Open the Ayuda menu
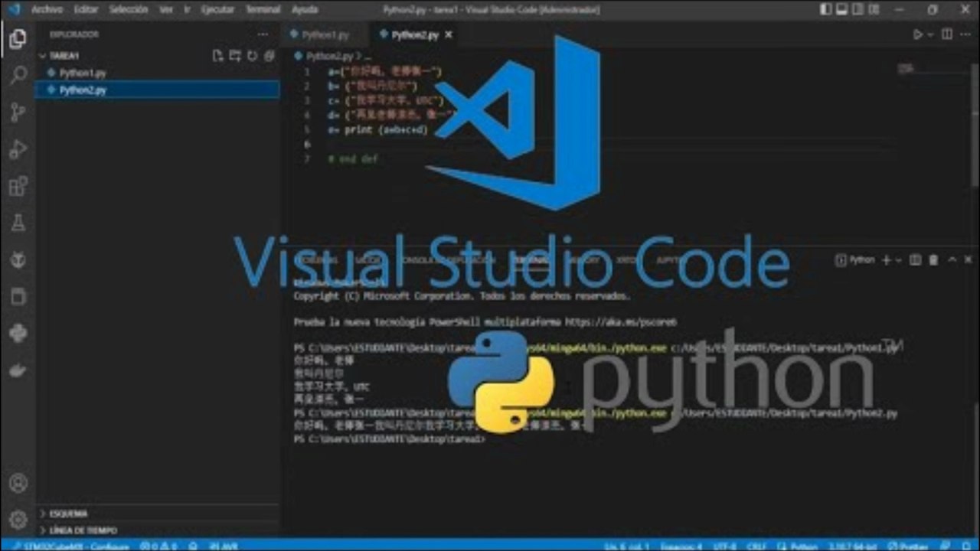This screenshot has height=551, width=980. point(305,10)
